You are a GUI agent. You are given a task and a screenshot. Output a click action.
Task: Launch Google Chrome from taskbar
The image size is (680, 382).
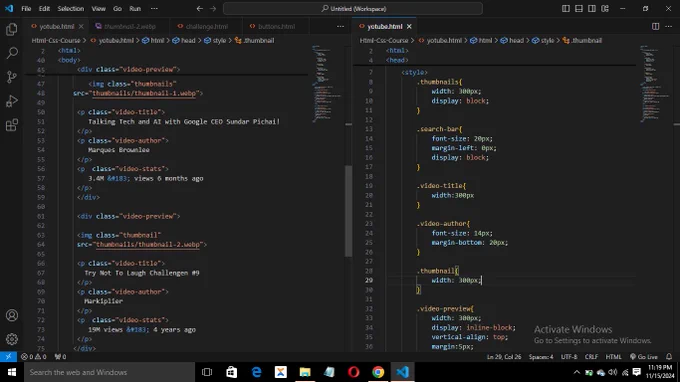[378, 372]
